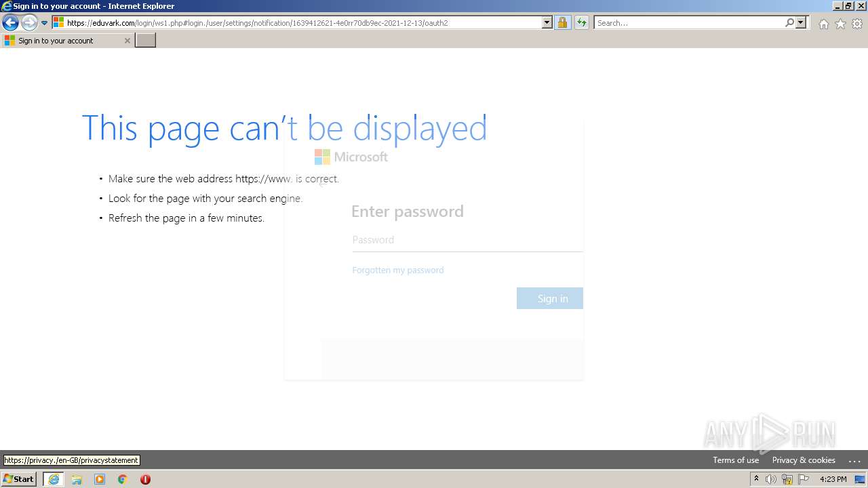Select 'This page can't be displayed' heading
Image resolution: width=868 pixels, height=488 pixels.
(284, 128)
